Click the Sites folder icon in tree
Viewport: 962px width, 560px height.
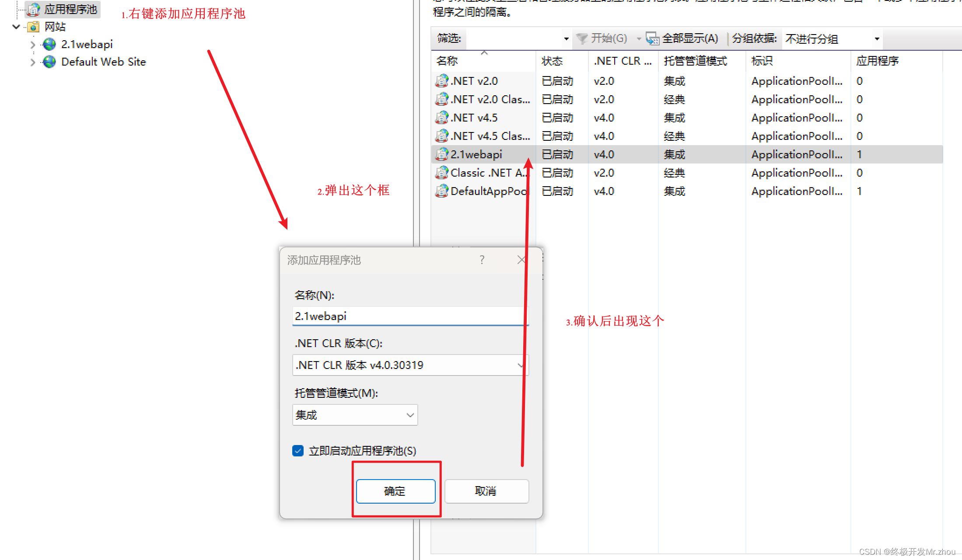tap(33, 27)
